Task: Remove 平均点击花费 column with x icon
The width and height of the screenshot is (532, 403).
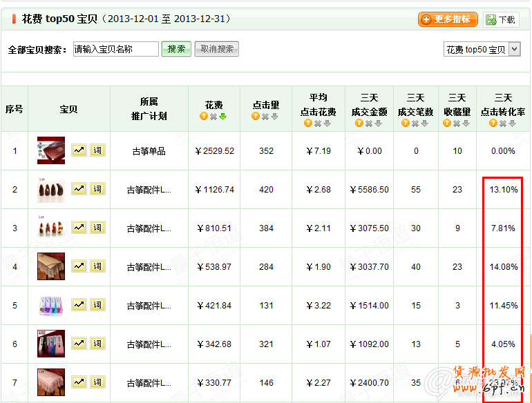Action: [318, 124]
